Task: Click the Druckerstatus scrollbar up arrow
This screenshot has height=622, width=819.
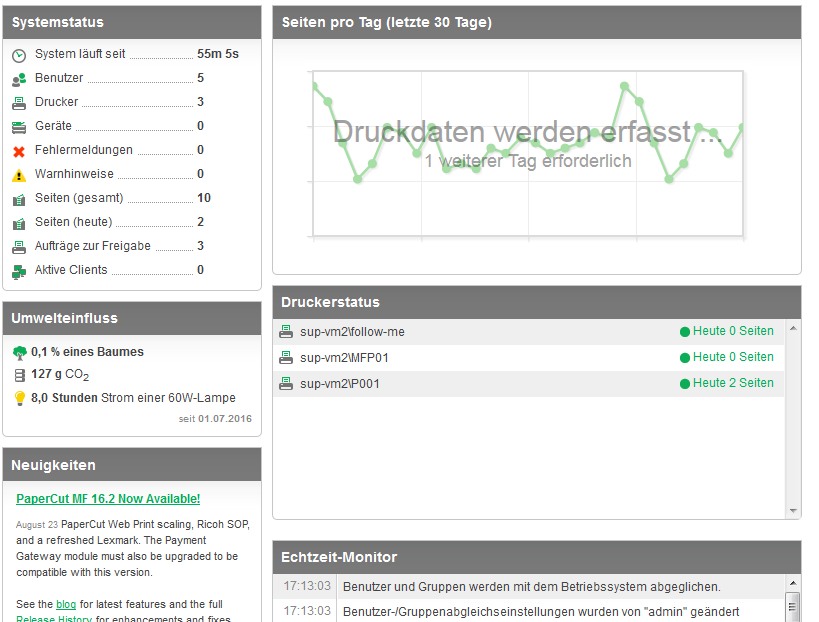Action: pos(793,328)
